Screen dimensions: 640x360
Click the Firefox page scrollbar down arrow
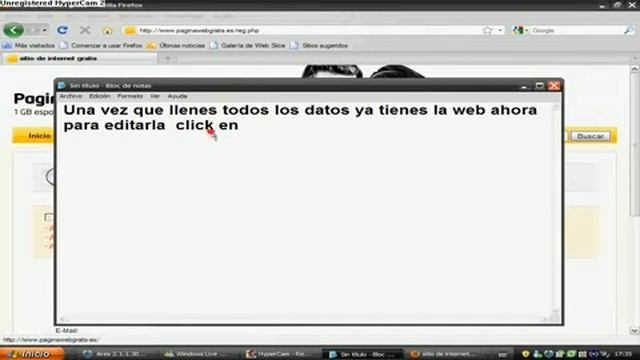(x=634, y=331)
